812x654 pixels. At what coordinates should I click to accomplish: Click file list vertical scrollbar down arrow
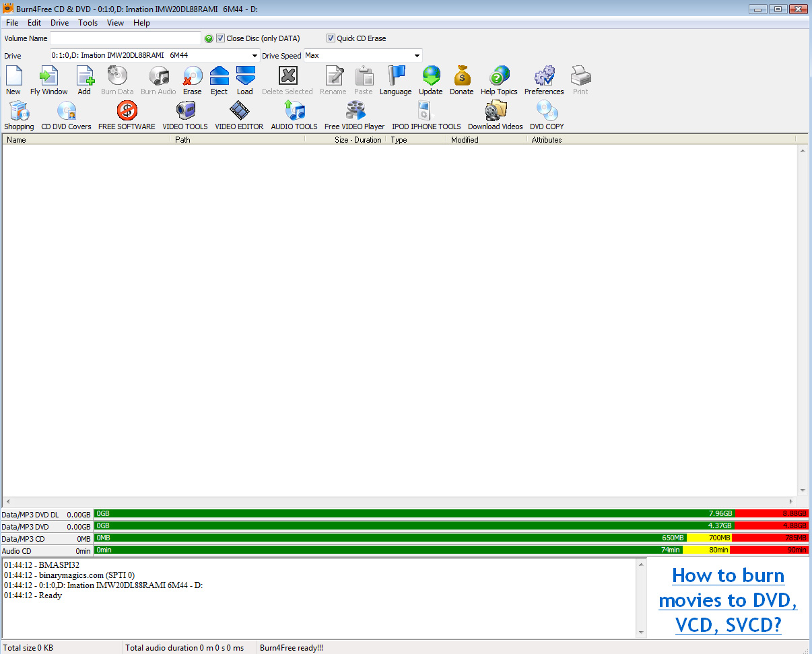pyautogui.click(x=803, y=490)
